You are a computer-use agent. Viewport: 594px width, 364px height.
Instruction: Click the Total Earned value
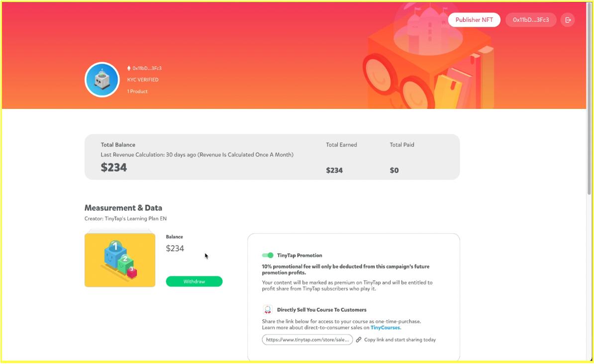[x=334, y=170]
